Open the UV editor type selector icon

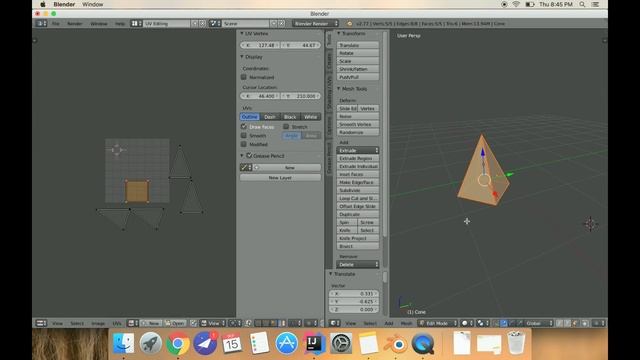click(42, 323)
